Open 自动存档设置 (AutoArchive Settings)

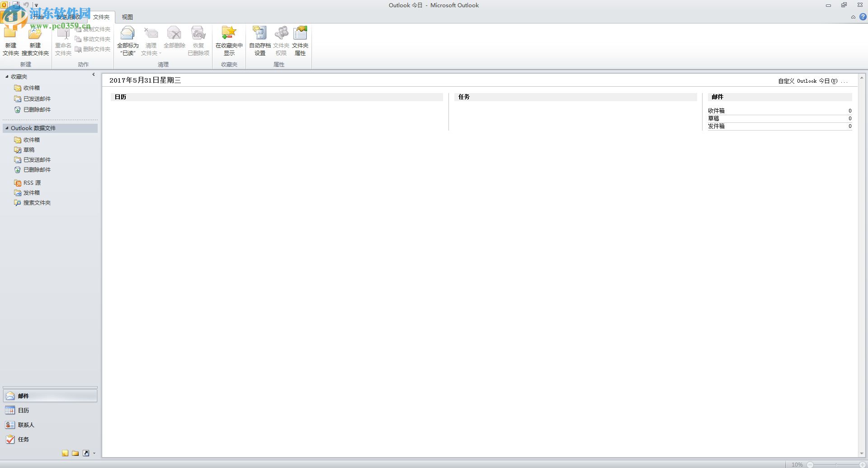[260, 42]
